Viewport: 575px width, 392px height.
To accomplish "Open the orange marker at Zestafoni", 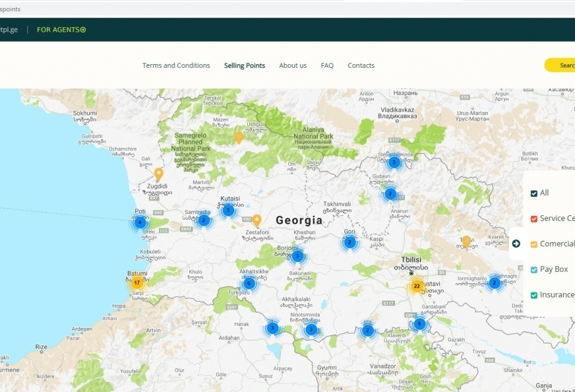I will [257, 220].
